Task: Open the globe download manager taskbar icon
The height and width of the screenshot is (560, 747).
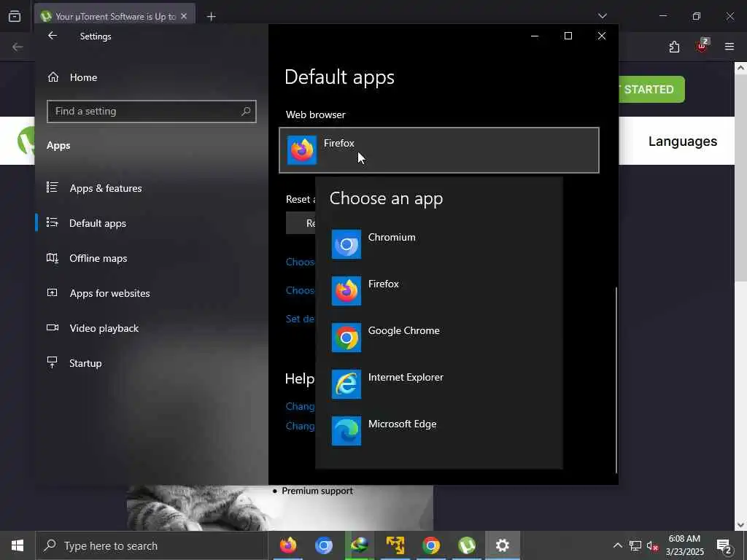Action: [359, 545]
